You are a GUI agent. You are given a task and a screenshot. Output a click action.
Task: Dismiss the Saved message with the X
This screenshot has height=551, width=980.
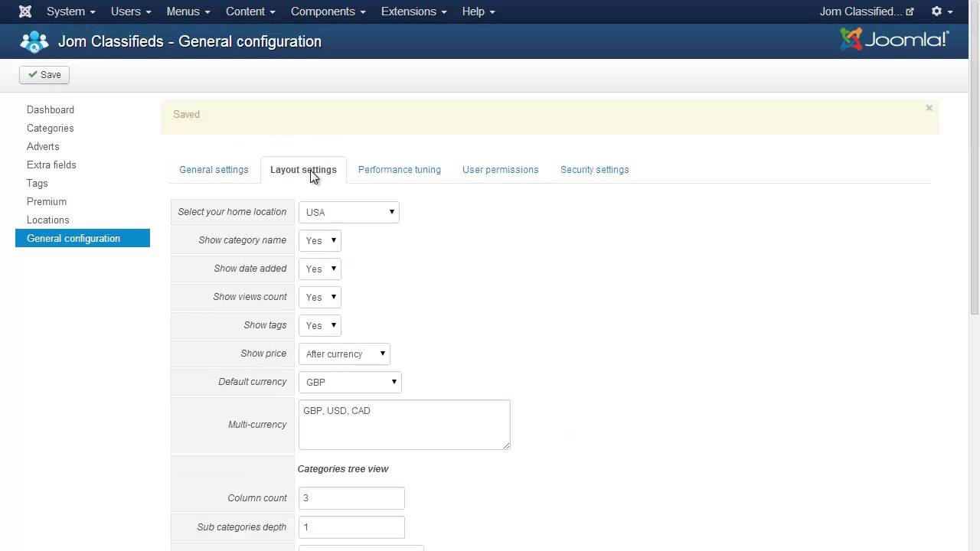(x=929, y=108)
